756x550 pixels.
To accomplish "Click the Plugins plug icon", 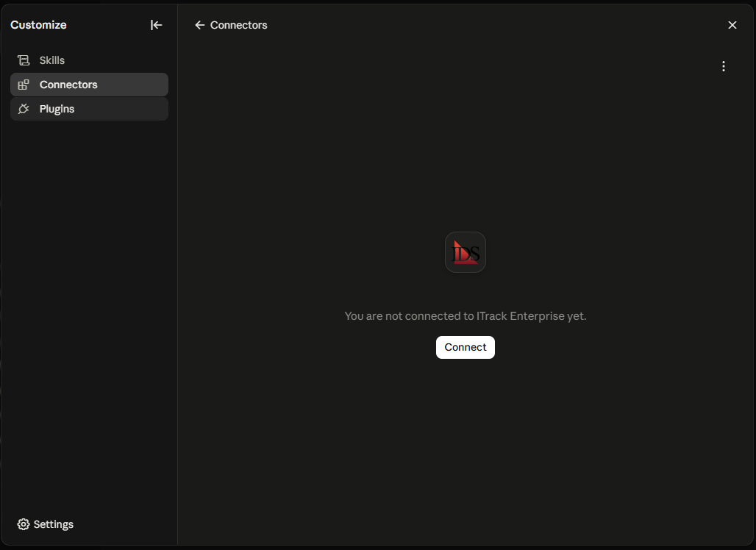I will click(23, 109).
